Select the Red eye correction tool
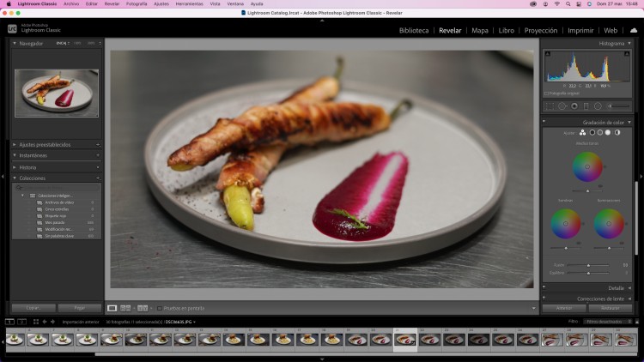 point(574,106)
